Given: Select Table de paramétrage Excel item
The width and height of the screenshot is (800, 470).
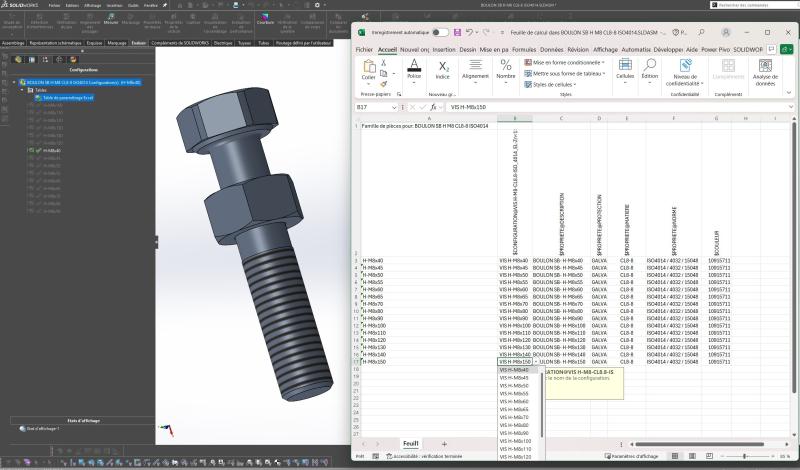Looking at the screenshot, I should pyautogui.click(x=66, y=97).
